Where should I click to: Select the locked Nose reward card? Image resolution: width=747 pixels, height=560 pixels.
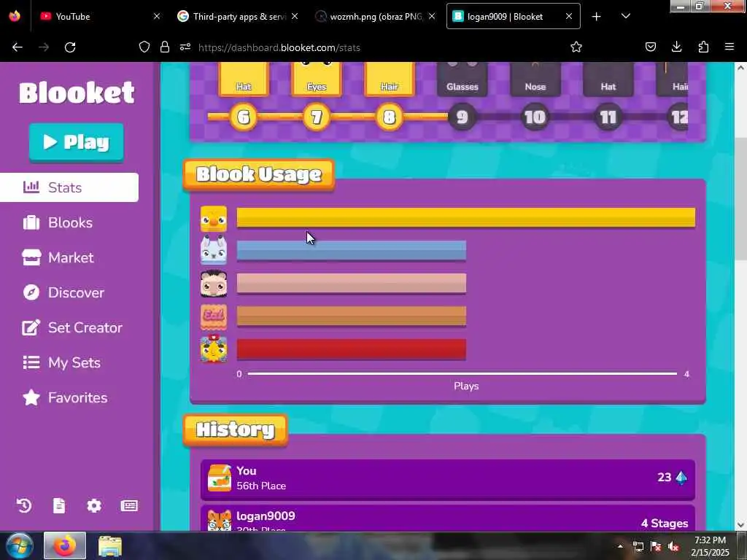pos(535,79)
